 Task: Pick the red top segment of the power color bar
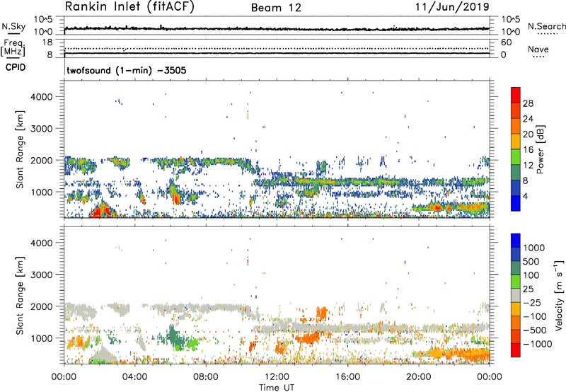click(516, 95)
